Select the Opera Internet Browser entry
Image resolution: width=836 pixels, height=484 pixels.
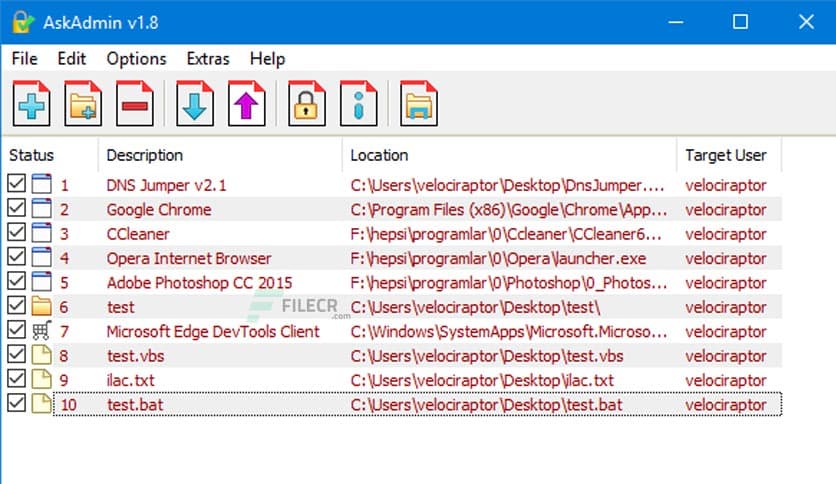tap(189, 259)
